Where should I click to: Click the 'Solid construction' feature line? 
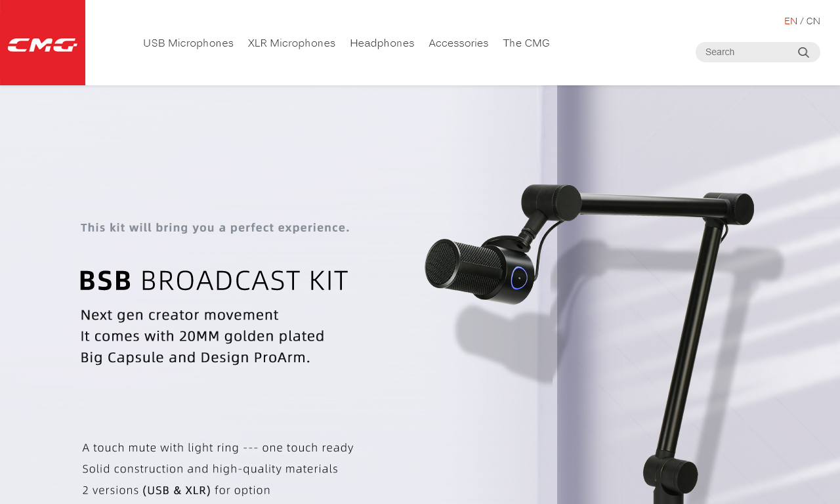click(210, 469)
